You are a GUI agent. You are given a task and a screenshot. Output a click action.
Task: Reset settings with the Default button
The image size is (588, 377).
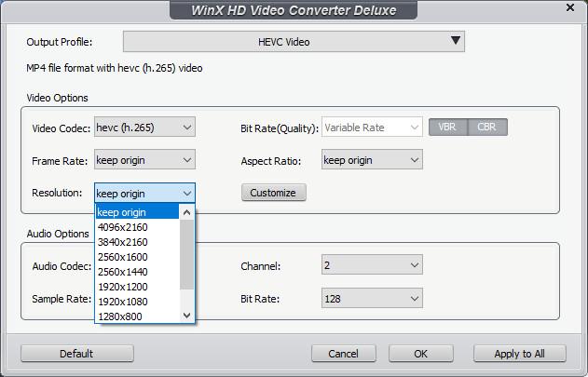click(76, 354)
